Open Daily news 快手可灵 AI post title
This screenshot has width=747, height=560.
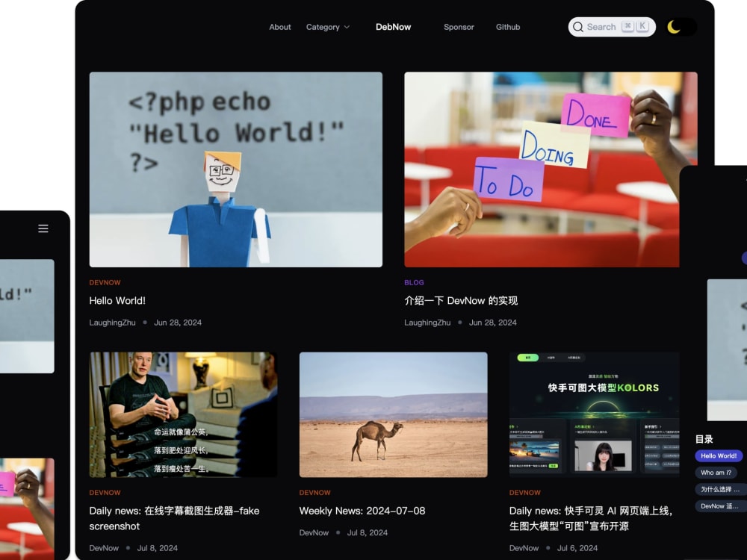coord(591,518)
